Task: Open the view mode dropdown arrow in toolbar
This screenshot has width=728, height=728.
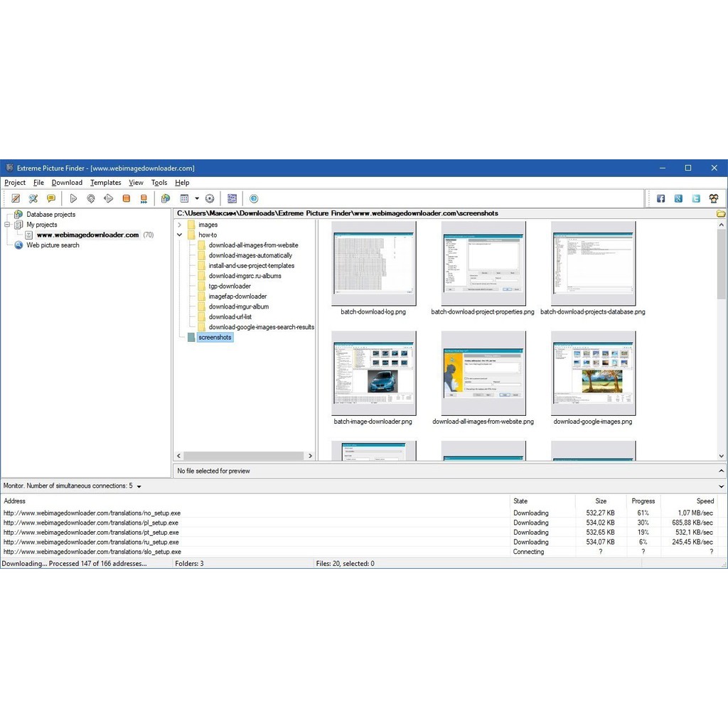Action: (x=197, y=199)
